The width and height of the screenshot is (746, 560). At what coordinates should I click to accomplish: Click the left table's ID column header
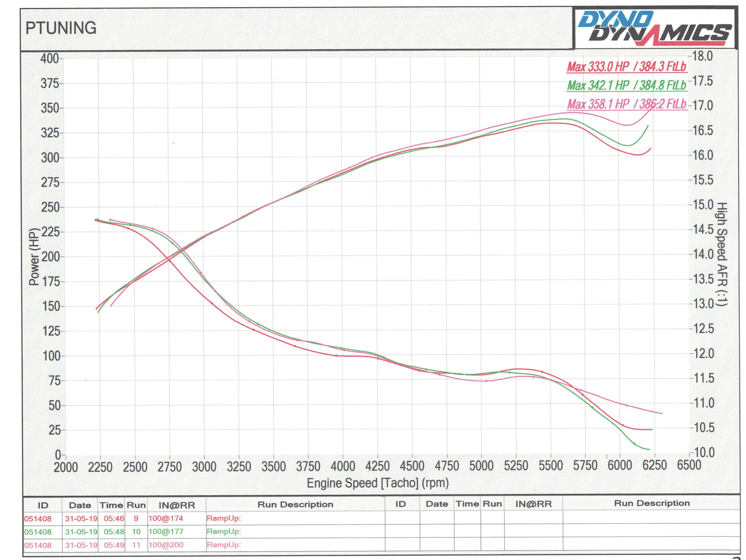43,505
